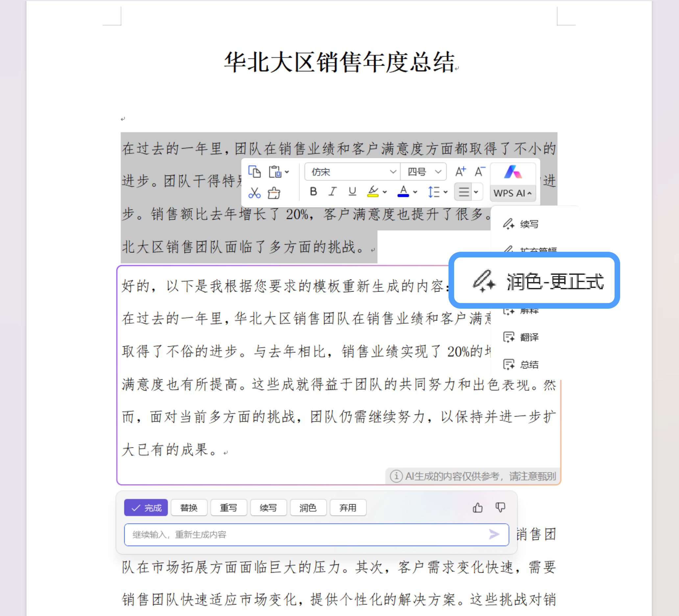The width and height of the screenshot is (679, 616).
Task: Expand the highlight color dropdown arrow
Action: pyautogui.click(x=385, y=192)
